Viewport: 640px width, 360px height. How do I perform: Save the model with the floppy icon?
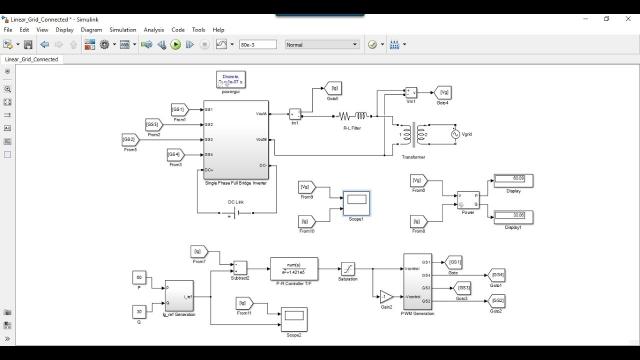[x=28, y=44]
